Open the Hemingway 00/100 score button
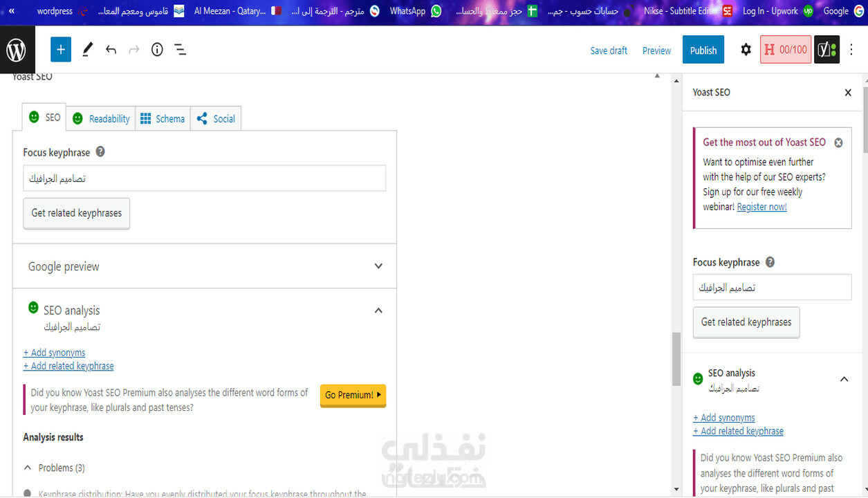The image size is (868, 498). (x=786, y=50)
